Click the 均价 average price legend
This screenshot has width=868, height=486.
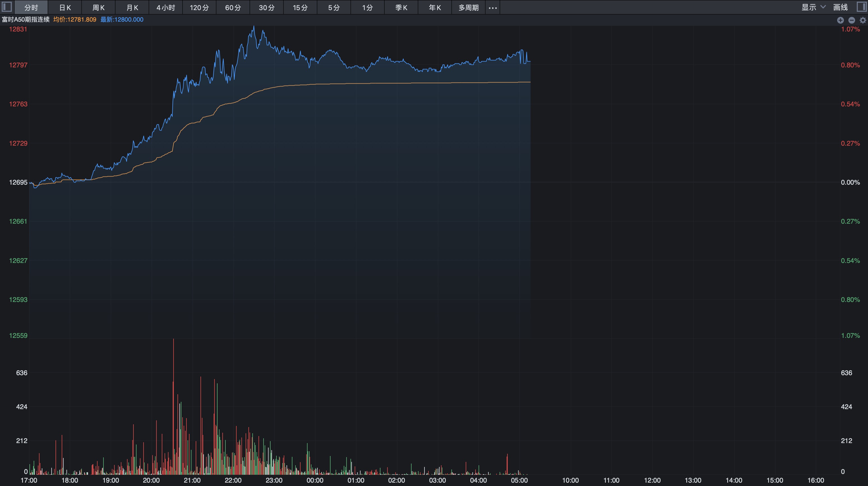pos(75,20)
